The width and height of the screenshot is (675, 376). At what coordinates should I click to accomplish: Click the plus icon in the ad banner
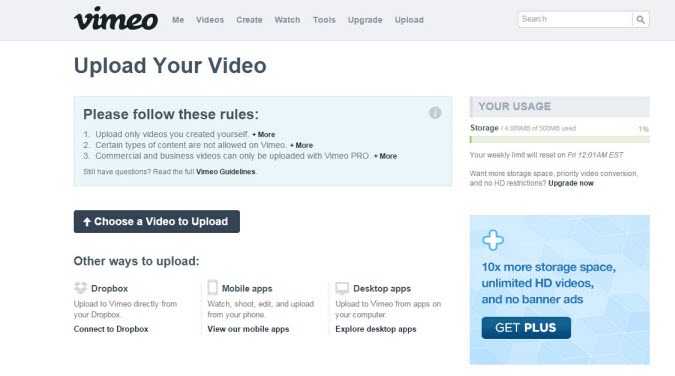click(x=493, y=240)
